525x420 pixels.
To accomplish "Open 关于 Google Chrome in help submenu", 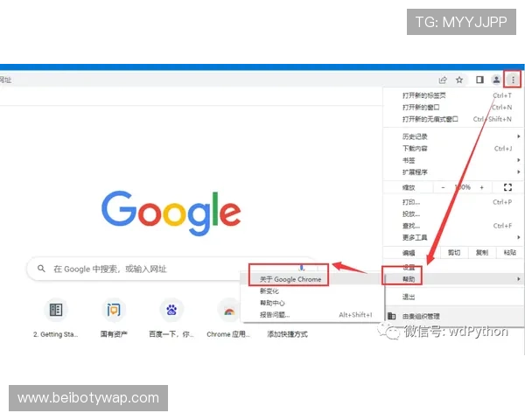I will 312,279.
